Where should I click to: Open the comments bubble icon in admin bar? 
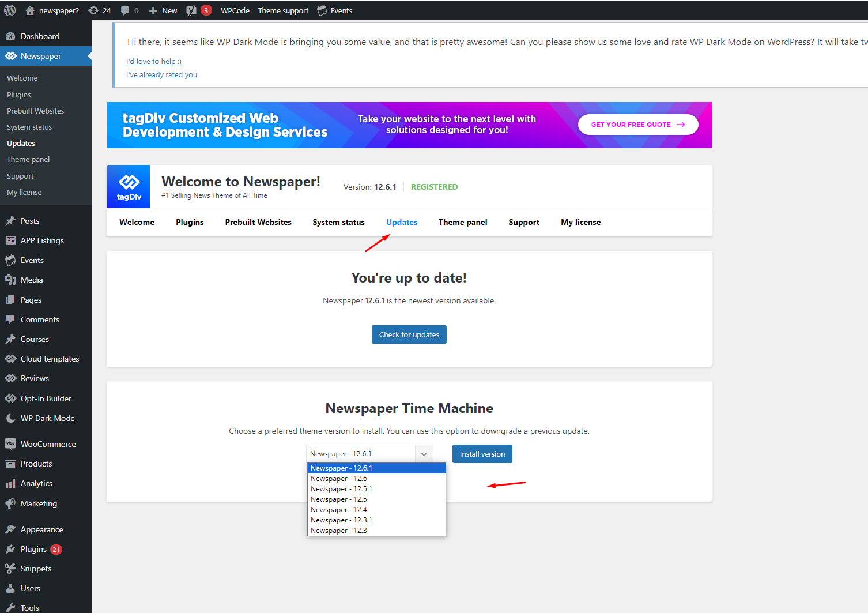[x=125, y=10]
